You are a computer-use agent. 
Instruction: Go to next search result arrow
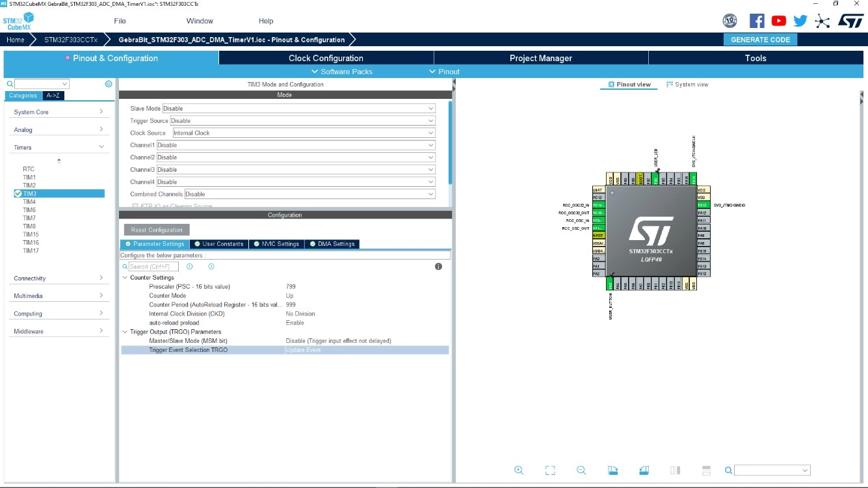pos(211,267)
